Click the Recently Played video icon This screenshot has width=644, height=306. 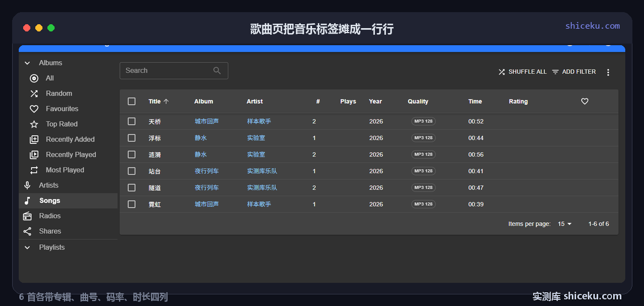[x=34, y=155]
